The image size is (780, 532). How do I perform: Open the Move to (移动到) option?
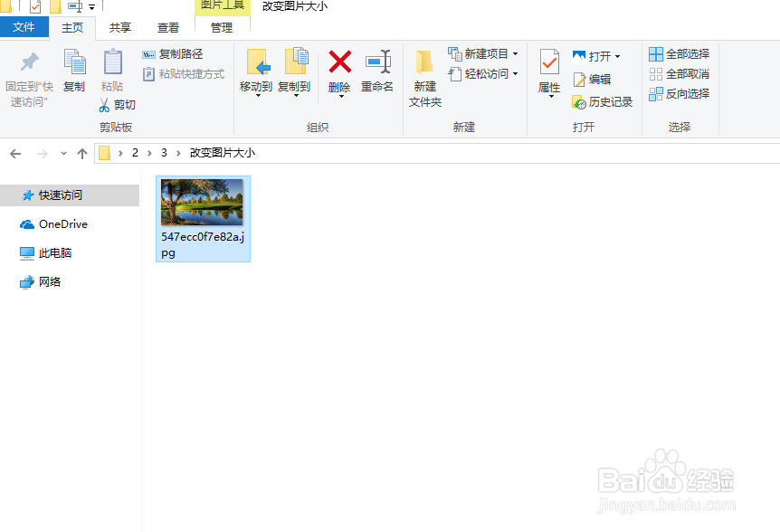coord(256,72)
